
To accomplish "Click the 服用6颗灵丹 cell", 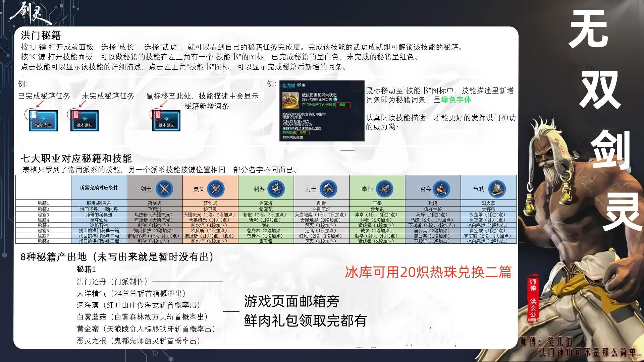I will (x=99, y=203).
